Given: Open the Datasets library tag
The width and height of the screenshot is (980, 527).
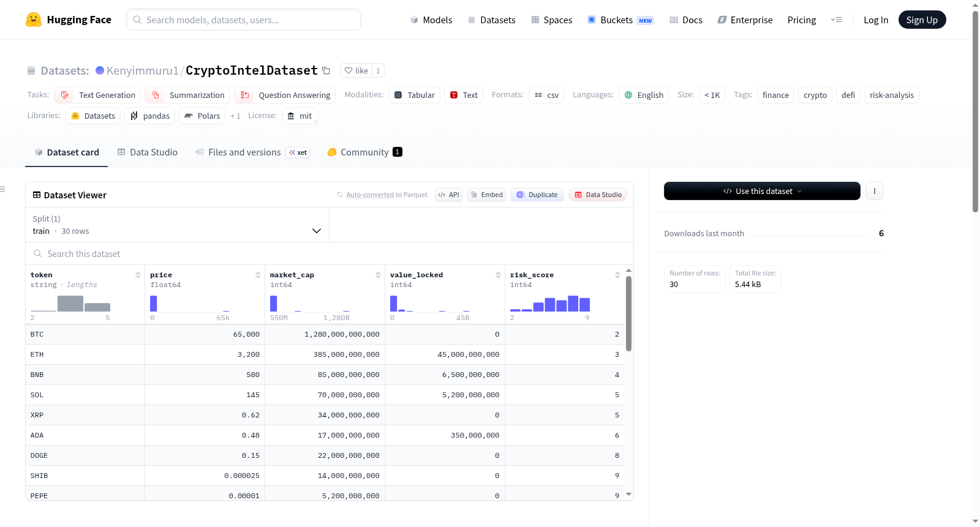Looking at the screenshot, I should point(93,116).
